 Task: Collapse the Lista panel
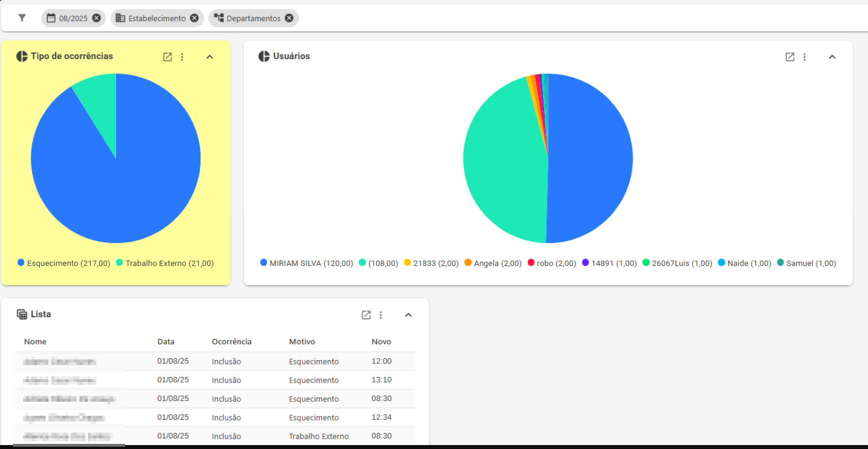(x=408, y=315)
